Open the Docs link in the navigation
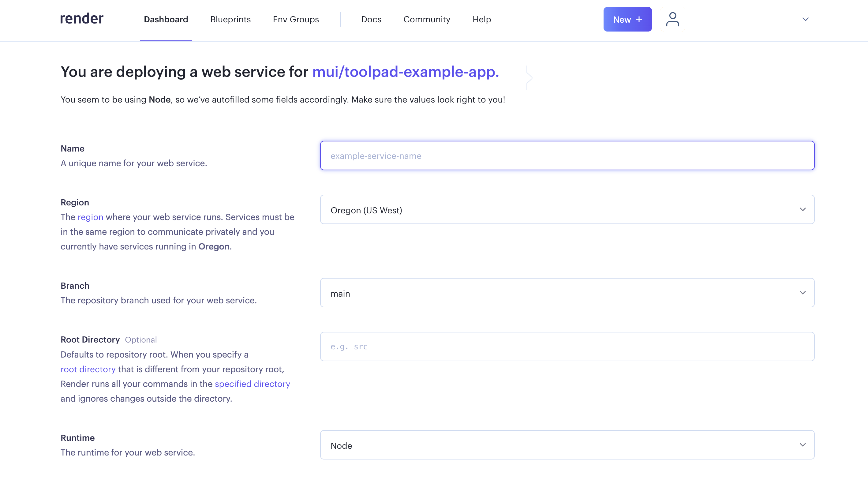The image size is (868, 480). pos(371,19)
